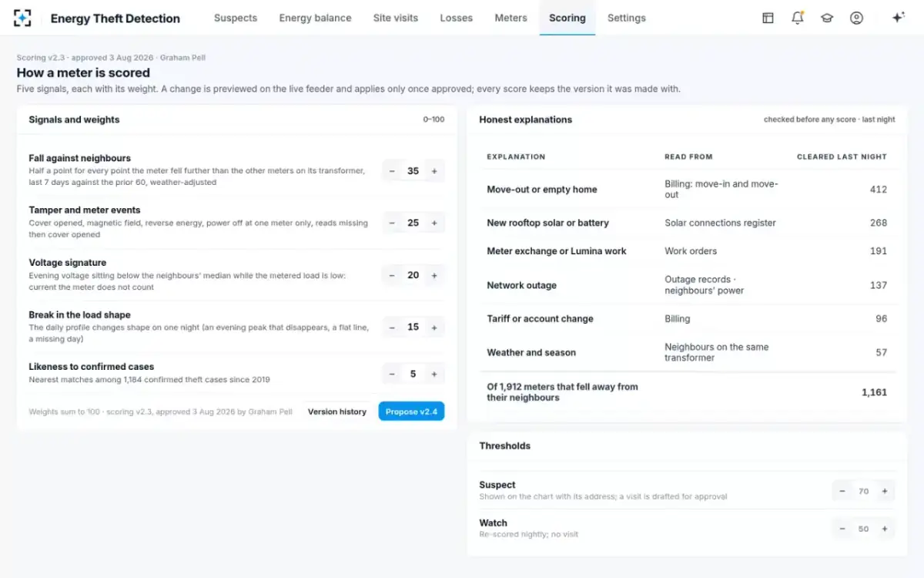Select the Meters tab
924x578 pixels.
click(x=511, y=18)
